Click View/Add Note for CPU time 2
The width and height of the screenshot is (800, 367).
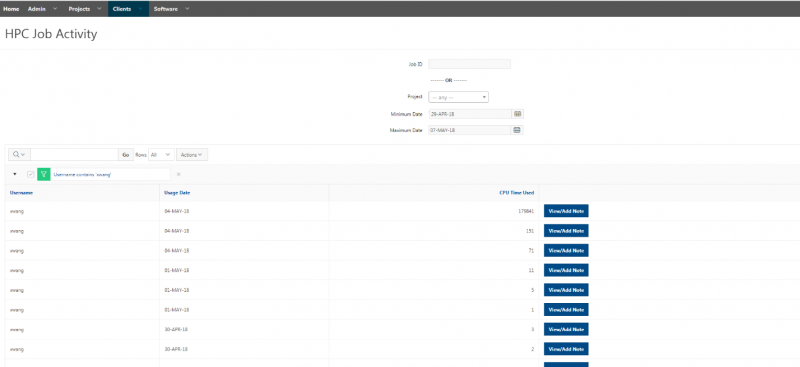566,349
